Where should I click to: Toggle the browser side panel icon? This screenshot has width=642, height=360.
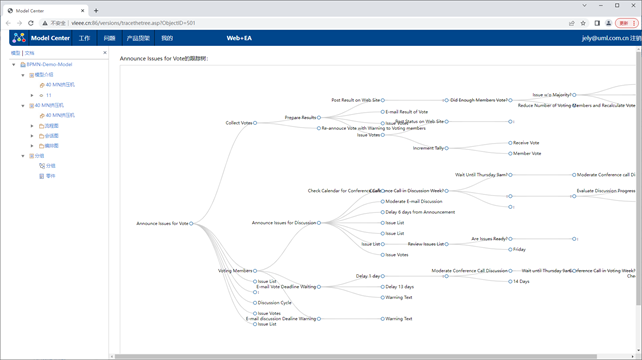tap(597, 23)
